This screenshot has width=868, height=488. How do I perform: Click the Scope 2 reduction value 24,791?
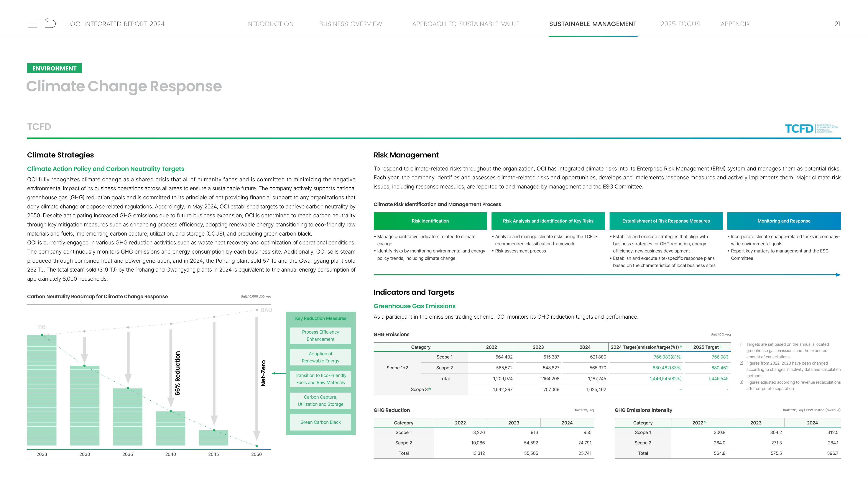585,443
